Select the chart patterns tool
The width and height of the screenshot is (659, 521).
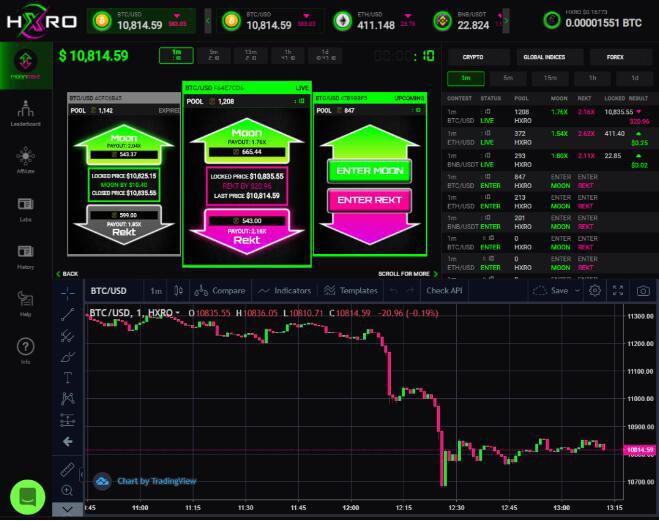[68, 398]
